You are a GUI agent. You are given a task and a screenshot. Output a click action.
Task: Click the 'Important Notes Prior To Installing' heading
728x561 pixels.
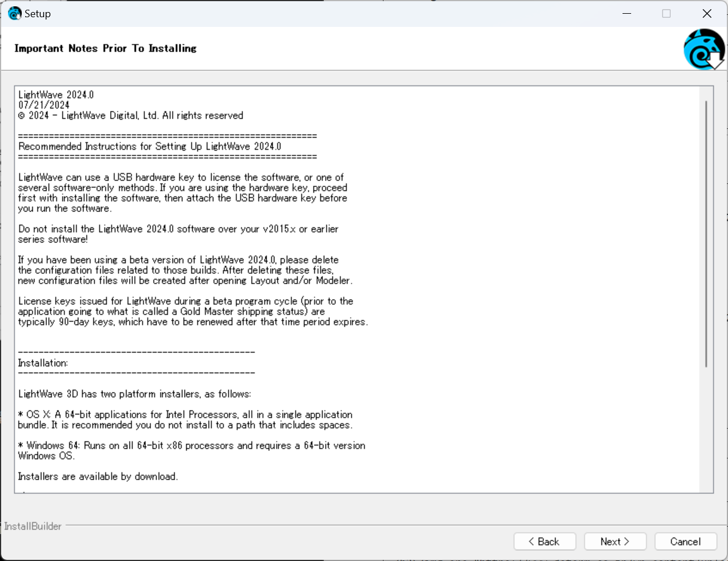coord(105,48)
